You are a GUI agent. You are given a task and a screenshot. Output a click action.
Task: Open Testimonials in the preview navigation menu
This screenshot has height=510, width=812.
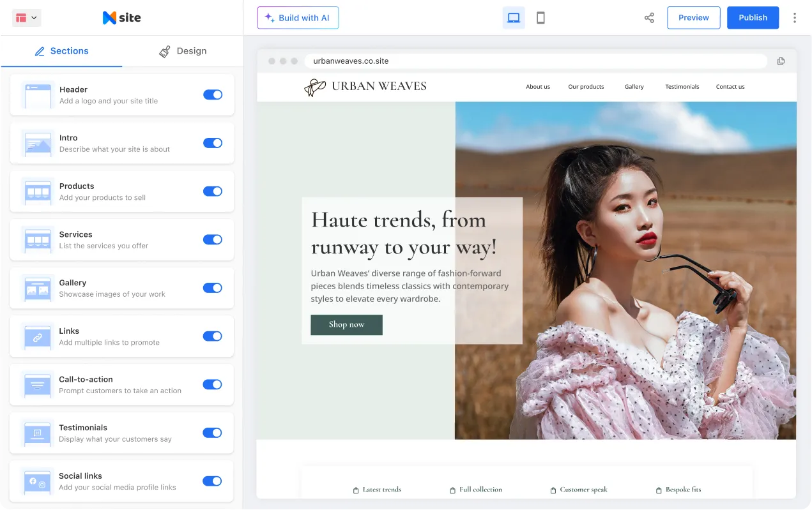point(682,87)
